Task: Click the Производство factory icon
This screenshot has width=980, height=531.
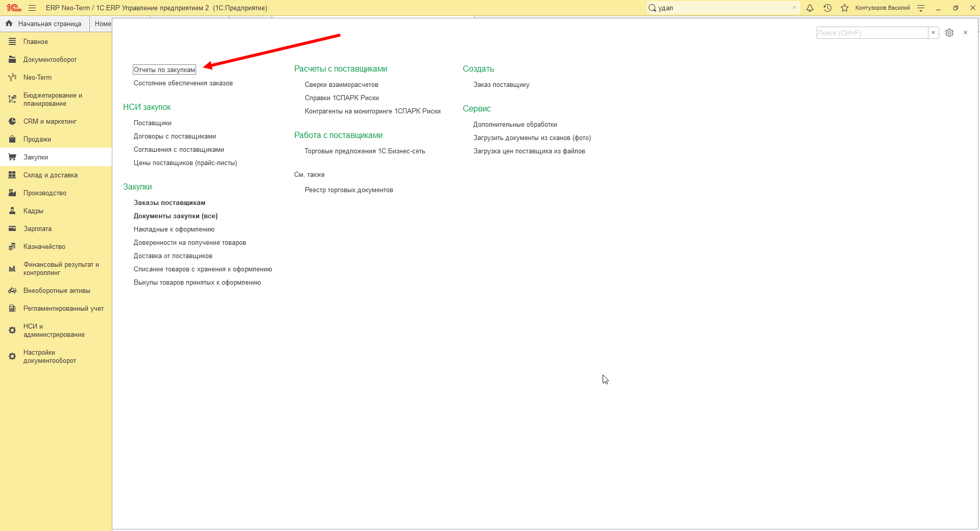Action: [x=12, y=193]
